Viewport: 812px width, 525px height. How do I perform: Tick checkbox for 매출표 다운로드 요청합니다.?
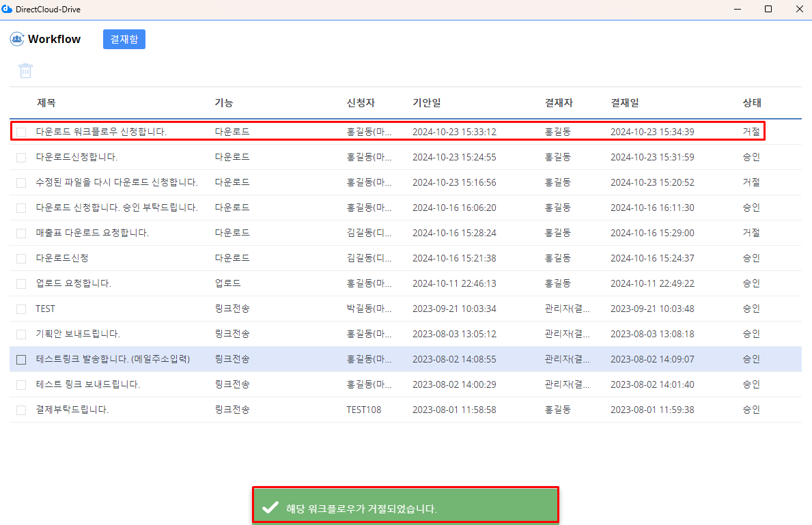tap(21, 233)
